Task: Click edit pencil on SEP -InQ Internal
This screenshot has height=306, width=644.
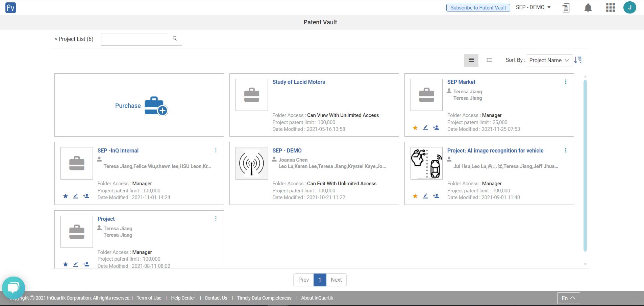Action: point(76,196)
